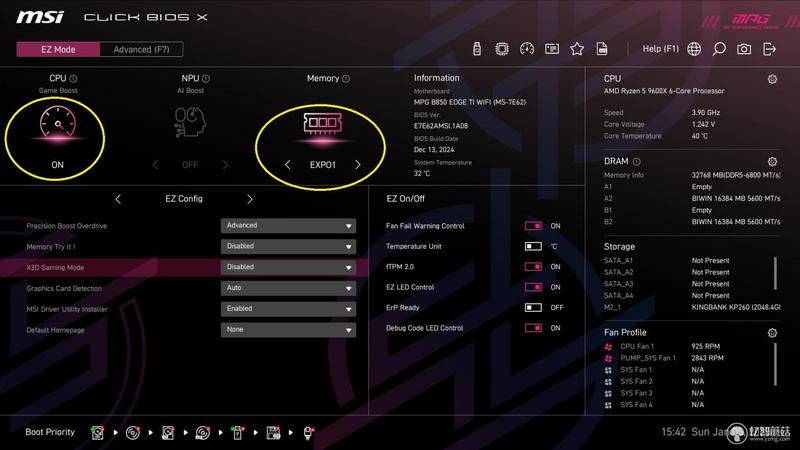Click Memory info circle icon
This screenshot has width=800, height=450.
click(x=346, y=79)
